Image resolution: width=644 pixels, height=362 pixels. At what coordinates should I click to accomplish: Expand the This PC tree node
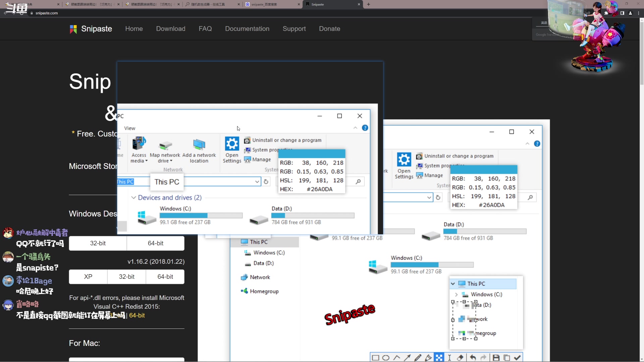click(452, 283)
